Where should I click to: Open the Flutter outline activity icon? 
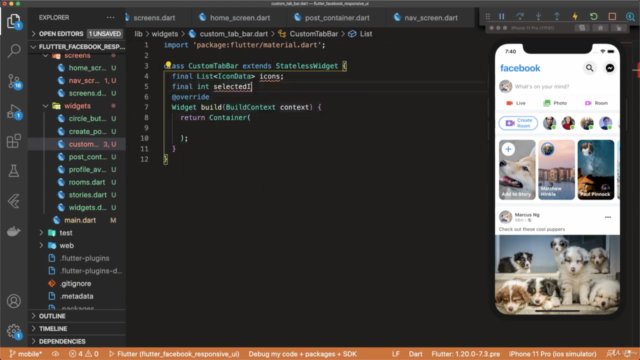click(14, 201)
